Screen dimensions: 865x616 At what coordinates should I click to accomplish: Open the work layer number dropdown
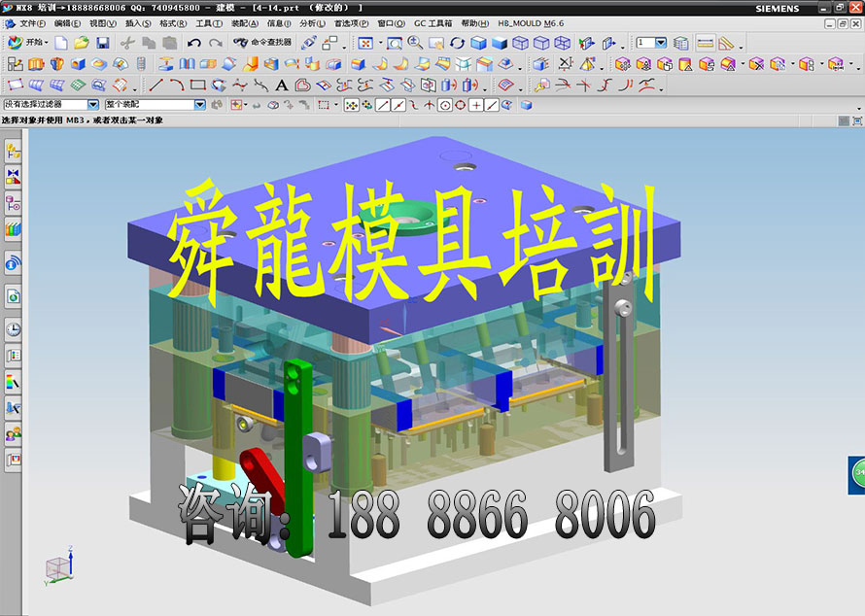click(661, 43)
